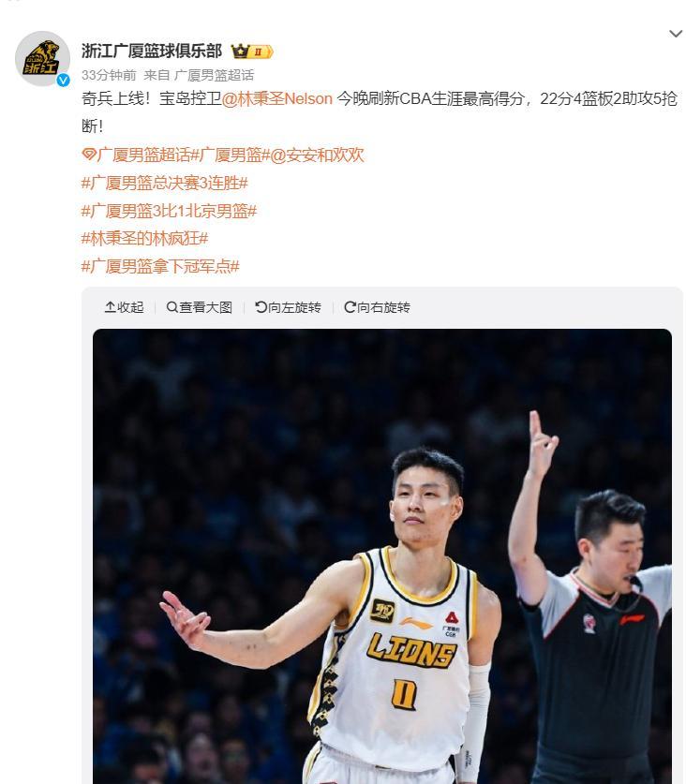This screenshot has width=686, height=784.
Task: Click the Zhejiang lions team avatar
Action: tap(42, 58)
